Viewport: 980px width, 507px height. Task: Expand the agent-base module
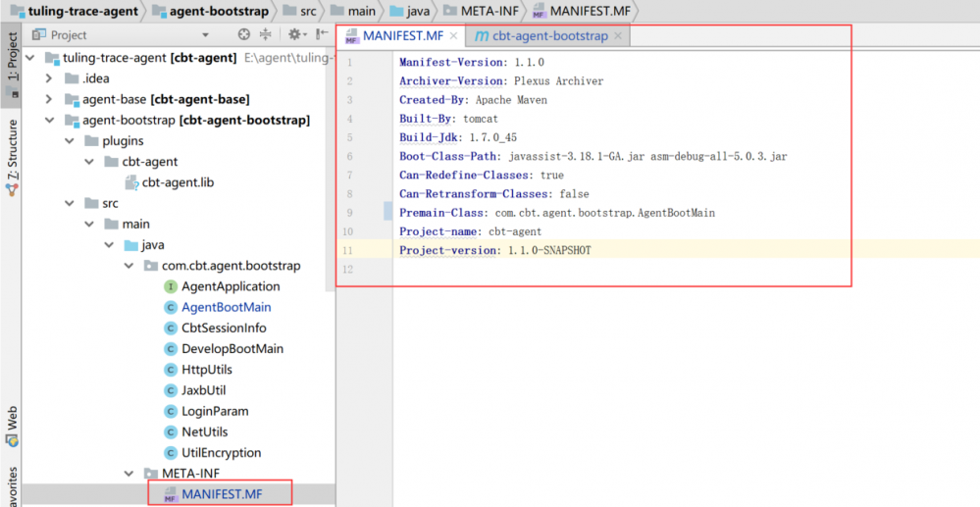coord(49,99)
